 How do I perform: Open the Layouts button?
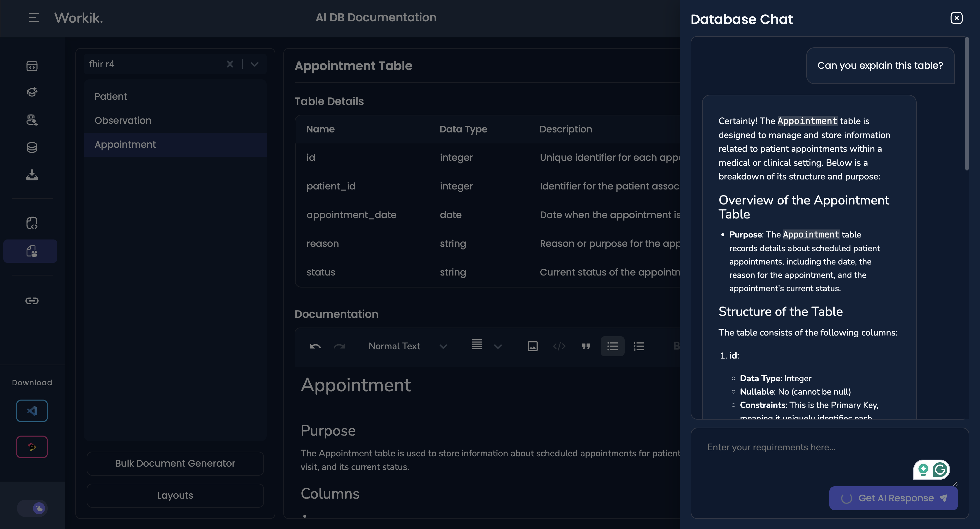point(175,495)
